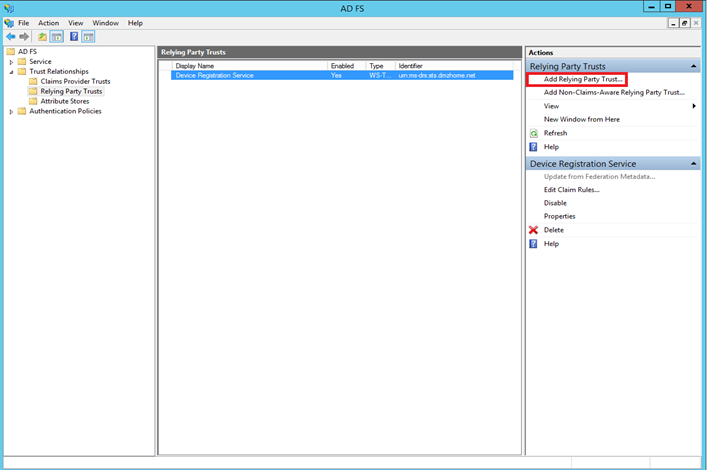Click the Service folder icon in tree
Viewport: 707px width, 470px height.
(22, 61)
